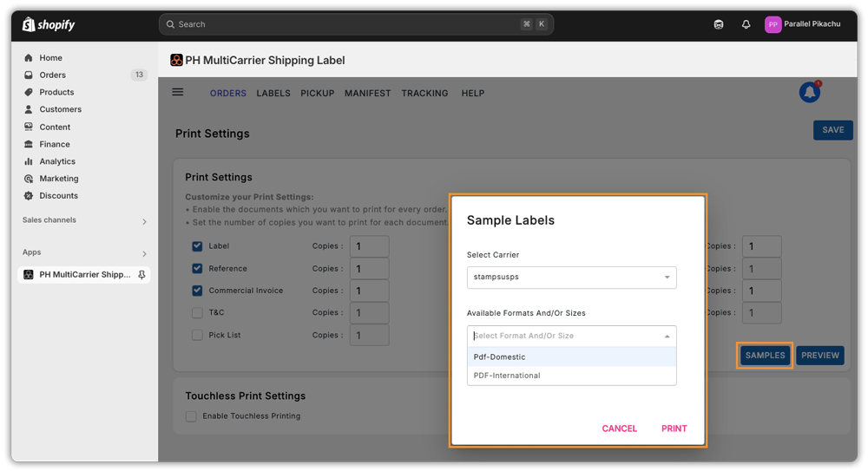
Task: Click PRINT in Sample Labels dialog
Action: (x=674, y=428)
